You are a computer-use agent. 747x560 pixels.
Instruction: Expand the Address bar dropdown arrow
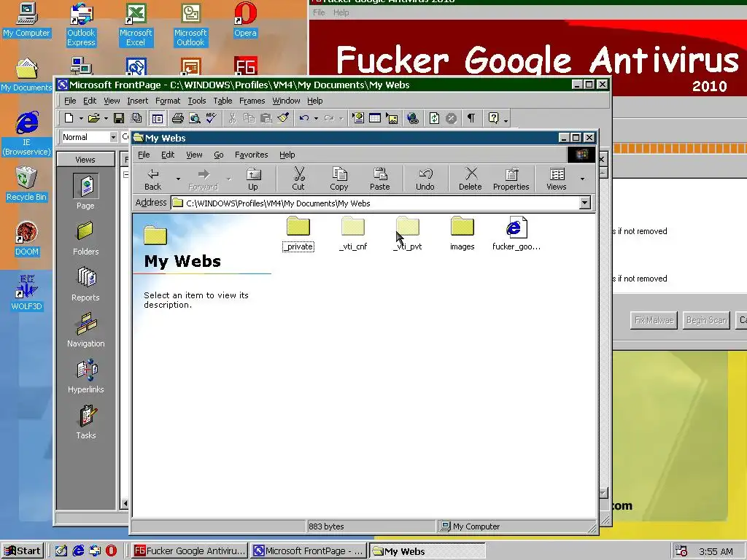click(x=584, y=203)
